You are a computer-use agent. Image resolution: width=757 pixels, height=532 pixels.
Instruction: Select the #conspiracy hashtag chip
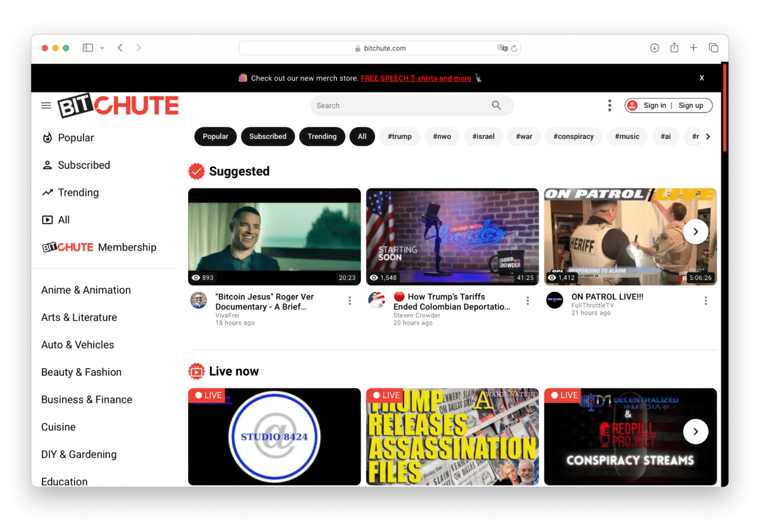(x=574, y=136)
